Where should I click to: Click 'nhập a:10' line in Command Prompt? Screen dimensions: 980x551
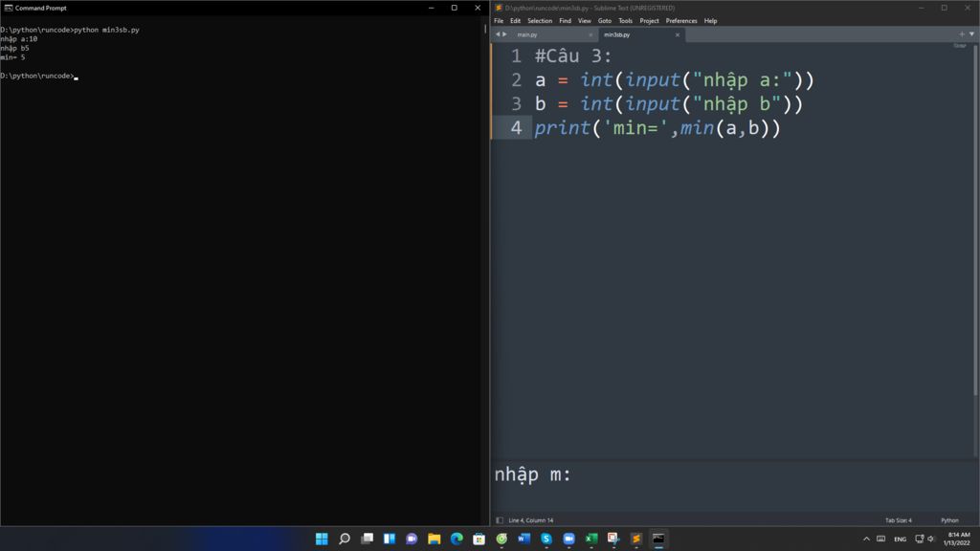19,38
